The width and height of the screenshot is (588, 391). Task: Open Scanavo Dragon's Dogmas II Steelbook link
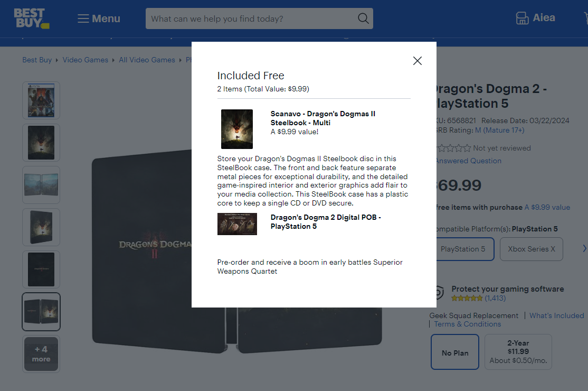point(323,118)
